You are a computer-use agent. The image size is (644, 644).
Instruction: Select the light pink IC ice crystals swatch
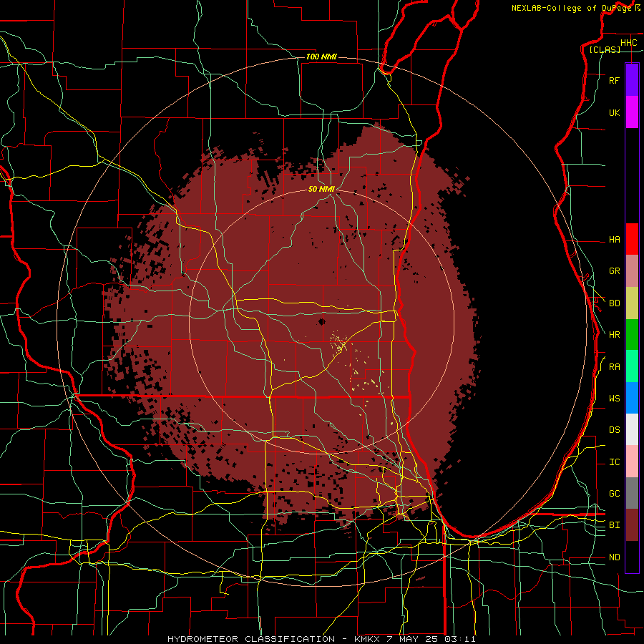[632, 462]
